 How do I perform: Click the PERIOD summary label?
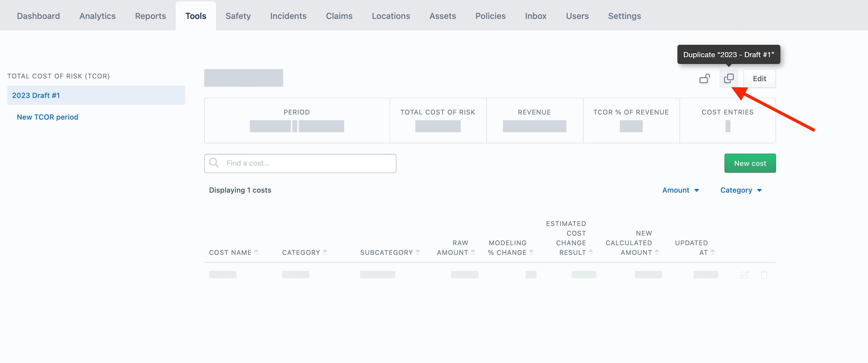coord(296,112)
